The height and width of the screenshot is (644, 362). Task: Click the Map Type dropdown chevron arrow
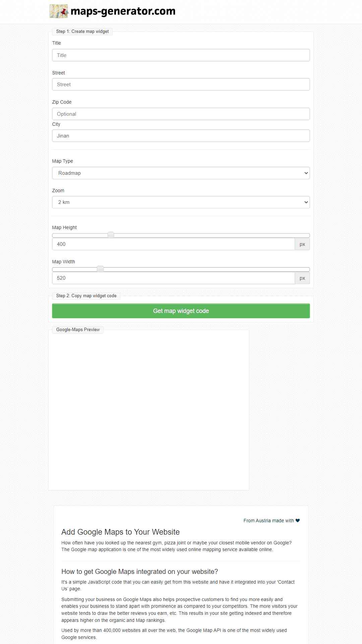tap(306, 173)
